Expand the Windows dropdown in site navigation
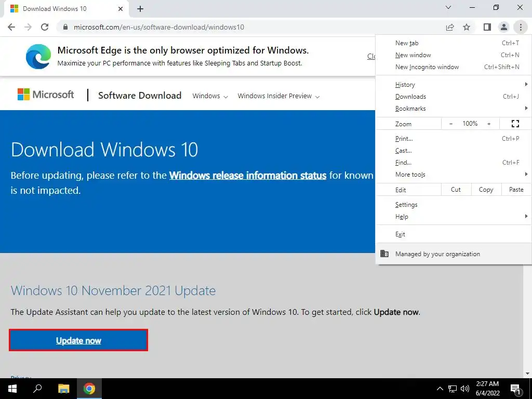Image resolution: width=532 pixels, height=399 pixels. click(x=210, y=96)
